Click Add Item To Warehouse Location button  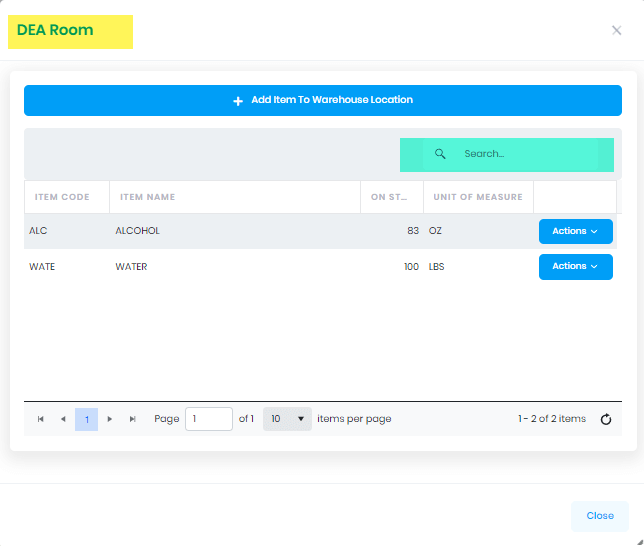click(x=323, y=101)
